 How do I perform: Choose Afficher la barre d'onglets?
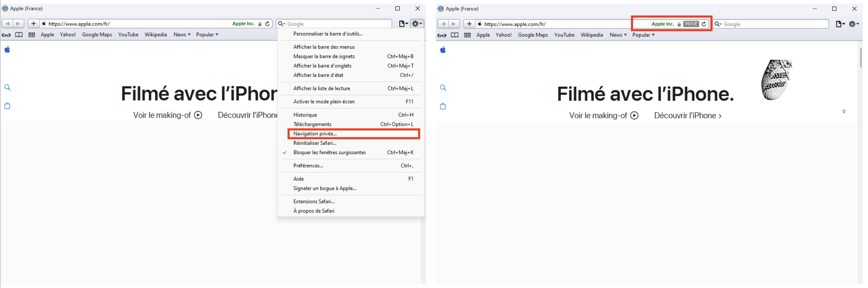(x=351, y=66)
